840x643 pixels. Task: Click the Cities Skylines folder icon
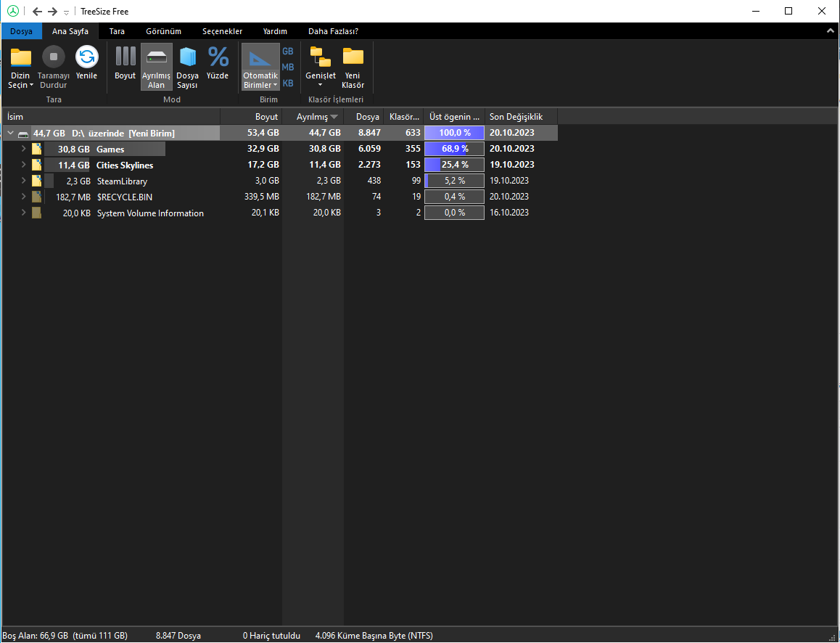pyautogui.click(x=36, y=165)
